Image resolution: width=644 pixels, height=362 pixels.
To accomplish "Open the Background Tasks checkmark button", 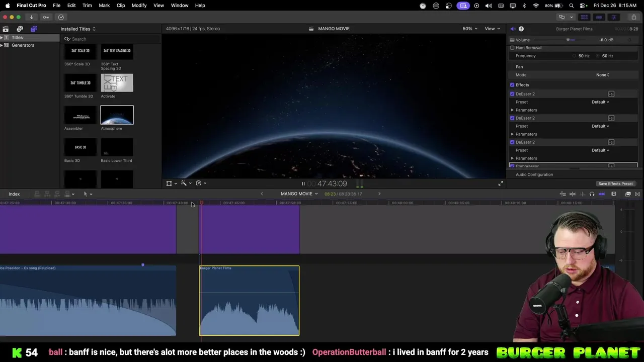I will point(61,17).
